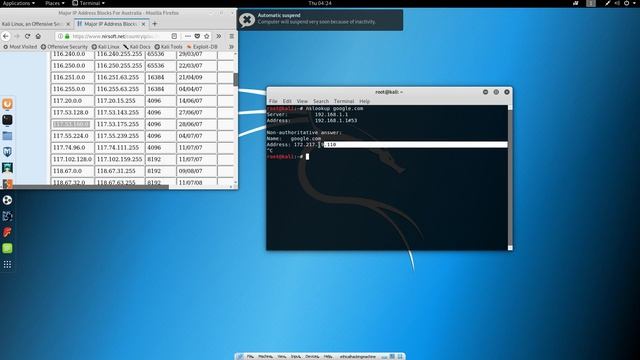This screenshot has width=640, height=360.
Task: Click the highlighted 117.53.160.0 cell
Action: tap(72, 124)
